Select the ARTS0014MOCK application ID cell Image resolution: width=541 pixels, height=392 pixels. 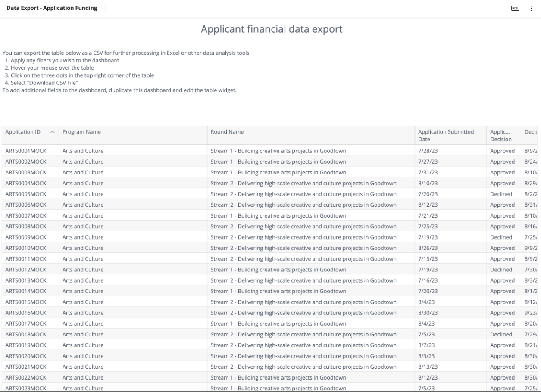point(30,291)
